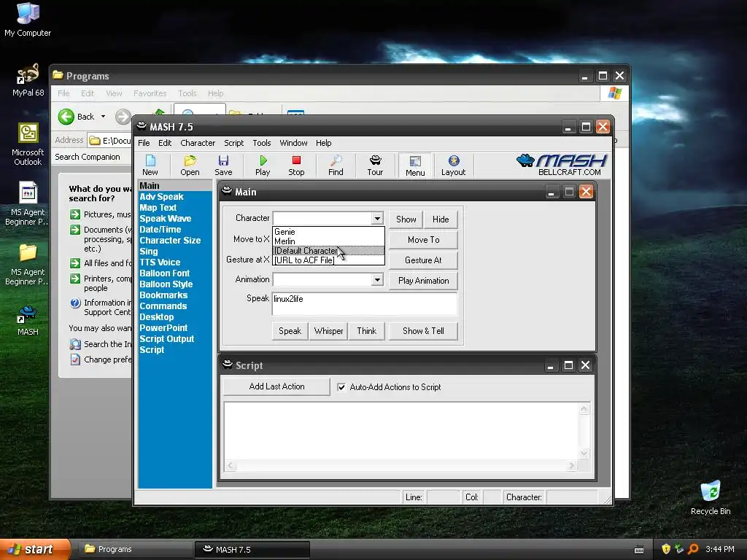Click the Show & Tell button
Viewport: 747px width, 560px height.
click(424, 331)
